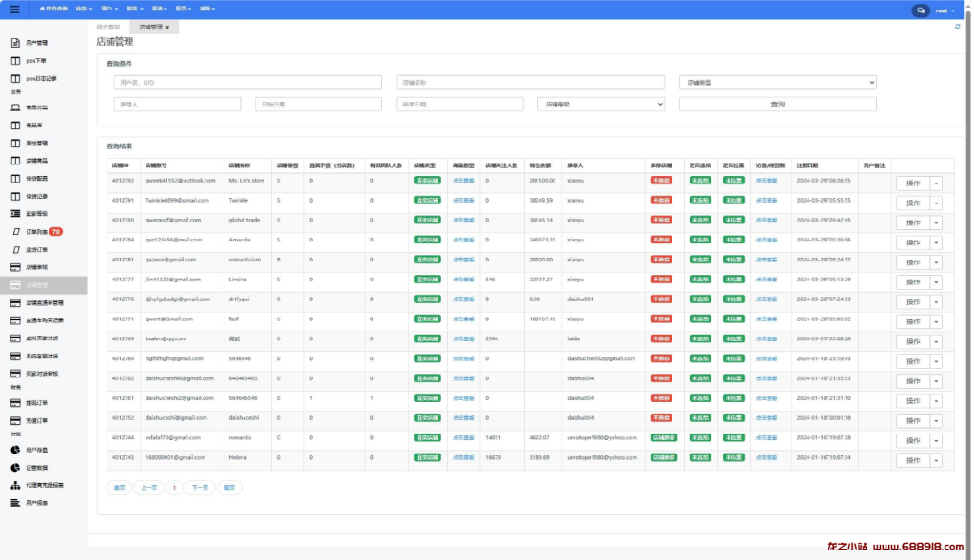
Task: Select email qweek41552@outlook.com cell
Action: [180, 181]
